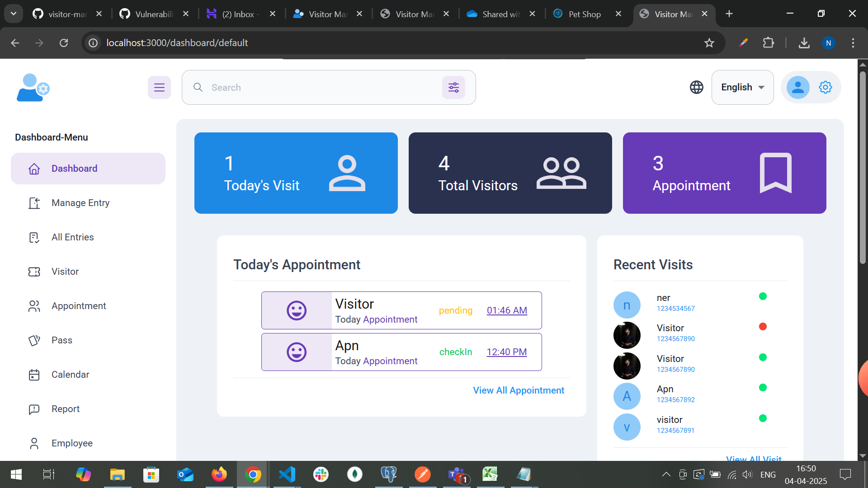Select the Calendar sidebar item
The width and height of the screenshot is (868, 488).
(x=70, y=375)
